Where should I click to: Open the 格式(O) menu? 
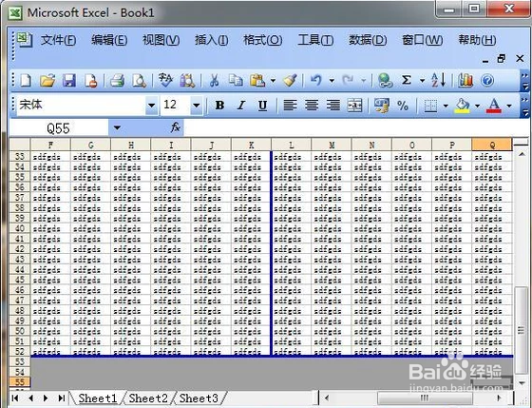(x=263, y=40)
